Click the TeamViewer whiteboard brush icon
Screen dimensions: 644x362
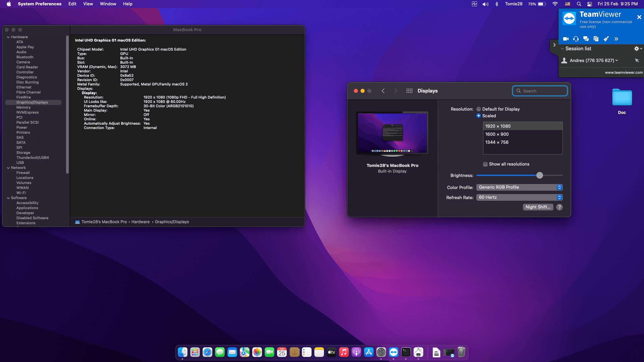(x=606, y=39)
